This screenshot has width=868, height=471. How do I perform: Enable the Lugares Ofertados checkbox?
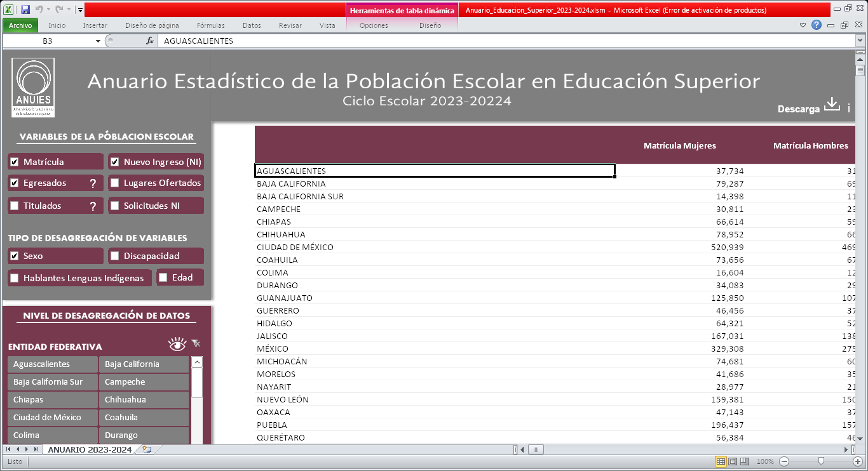(115, 183)
